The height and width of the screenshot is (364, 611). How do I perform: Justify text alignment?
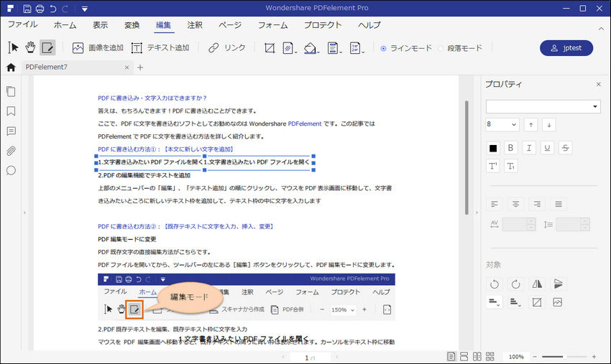pyautogui.click(x=559, y=204)
